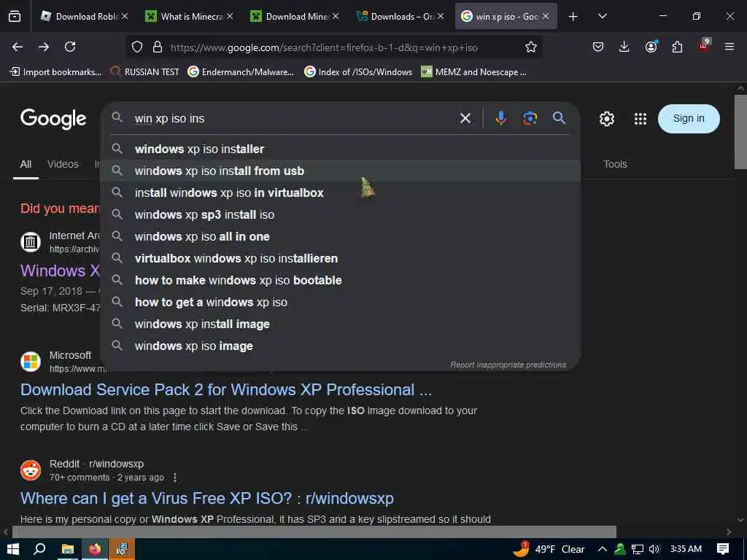Click the tracking protection shield icon

coord(137,47)
